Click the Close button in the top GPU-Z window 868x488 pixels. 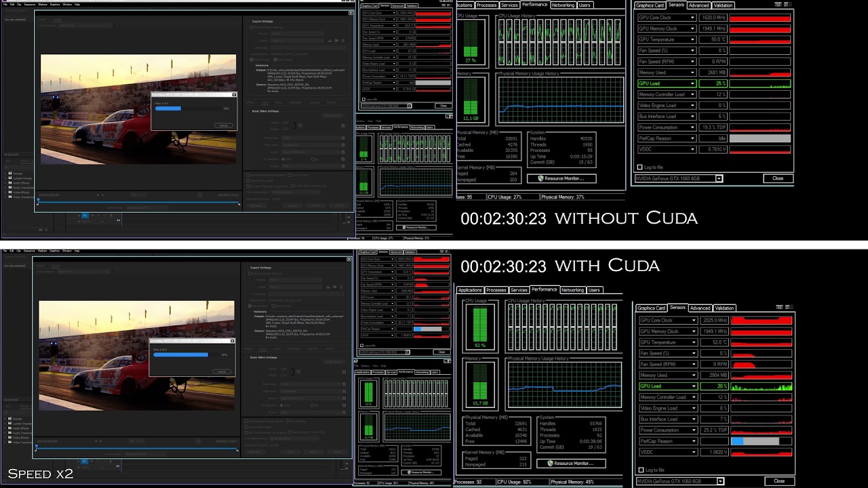[778, 178]
